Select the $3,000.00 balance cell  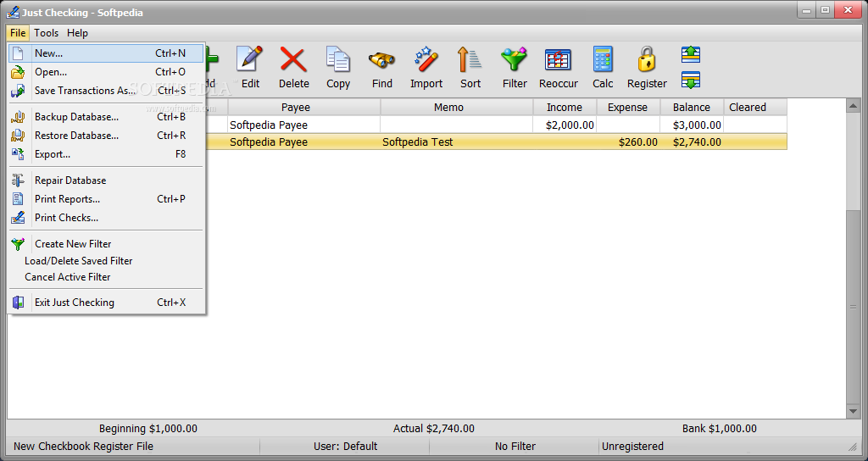(692, 125)
